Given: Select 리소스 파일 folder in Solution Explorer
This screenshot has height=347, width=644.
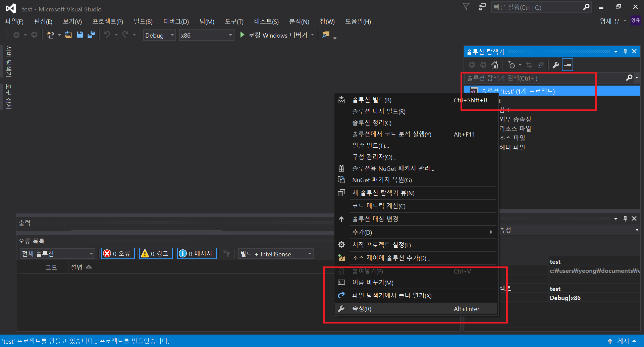Looking at the screenshot, I should coord(515,129).
